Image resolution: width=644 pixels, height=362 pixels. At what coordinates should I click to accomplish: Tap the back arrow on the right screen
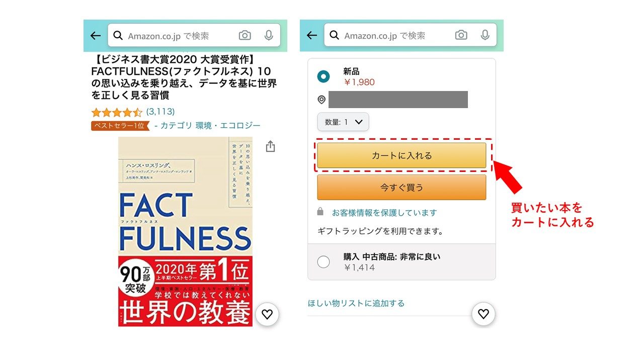pos(312,36)
